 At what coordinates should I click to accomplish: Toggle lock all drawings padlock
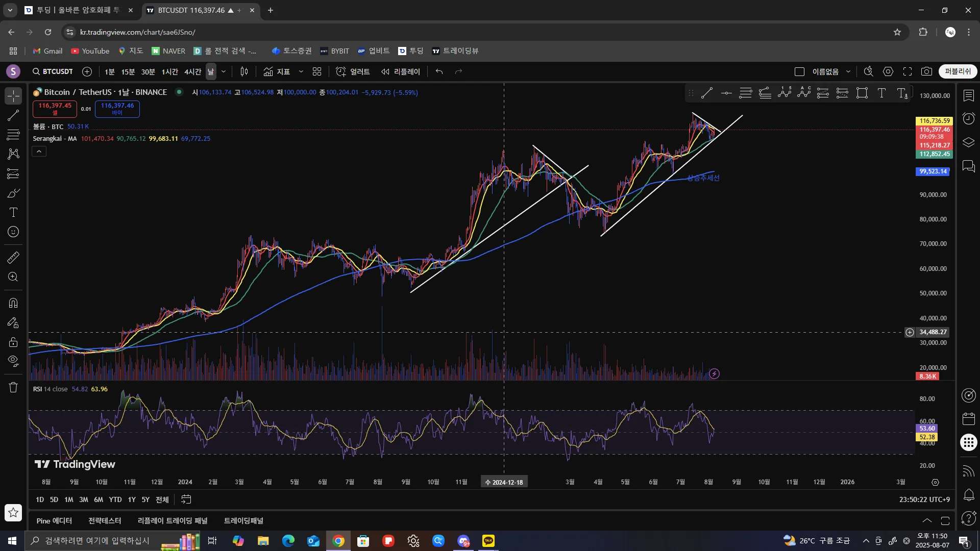click(13, 342)
